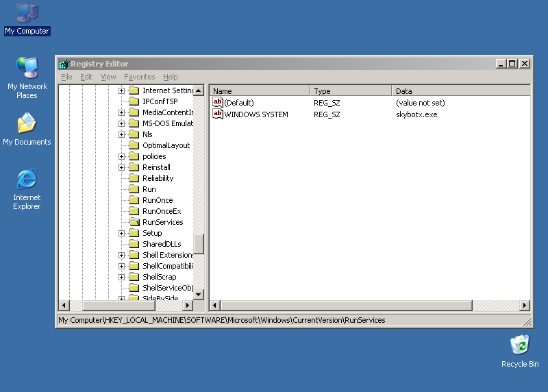Click the (Default) value string icon
Image resolution: width=548 pixels, height=392 pixels.
(217, 103)
